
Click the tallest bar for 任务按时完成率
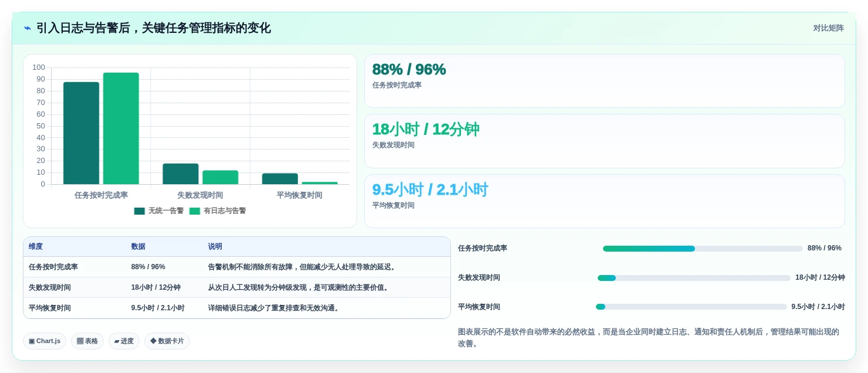pos(121,128)
